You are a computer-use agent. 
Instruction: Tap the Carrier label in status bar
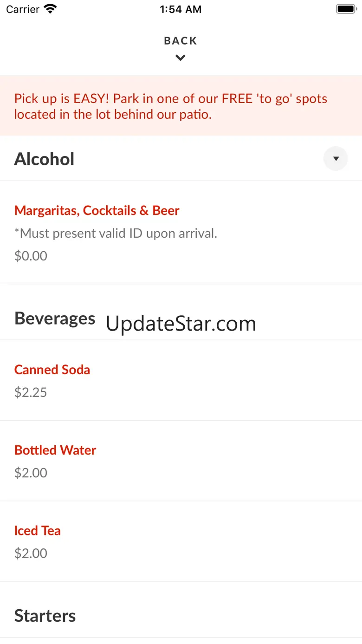click(x=23, y=9)
